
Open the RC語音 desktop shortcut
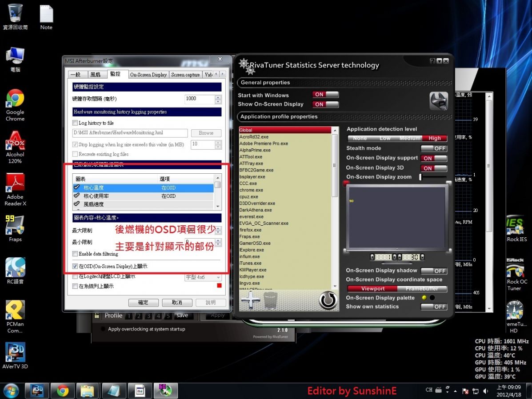tap(15, 271)
